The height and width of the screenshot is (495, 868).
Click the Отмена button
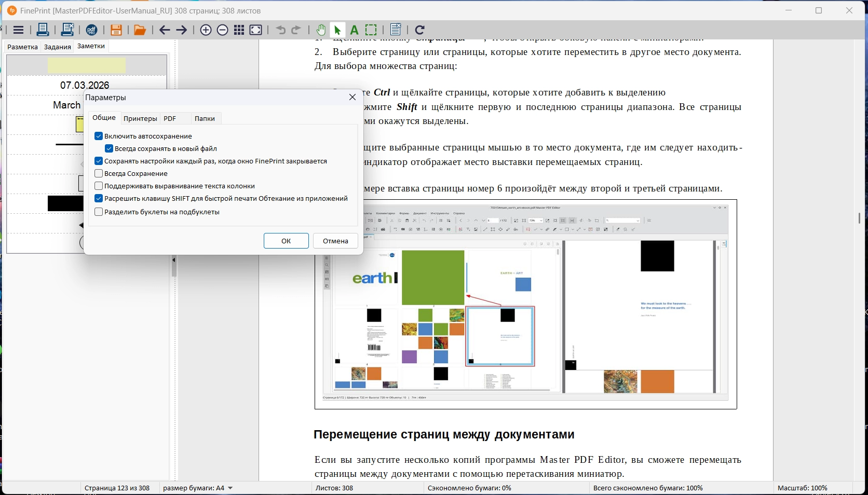click(335, 241)
